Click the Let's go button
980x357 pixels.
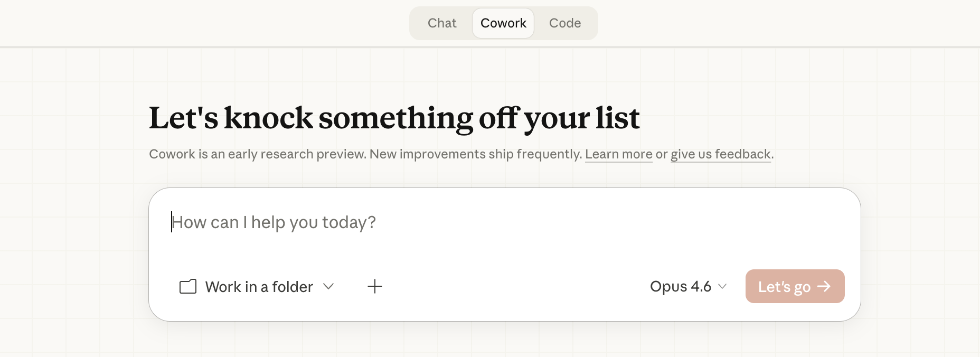coord(795,286)
